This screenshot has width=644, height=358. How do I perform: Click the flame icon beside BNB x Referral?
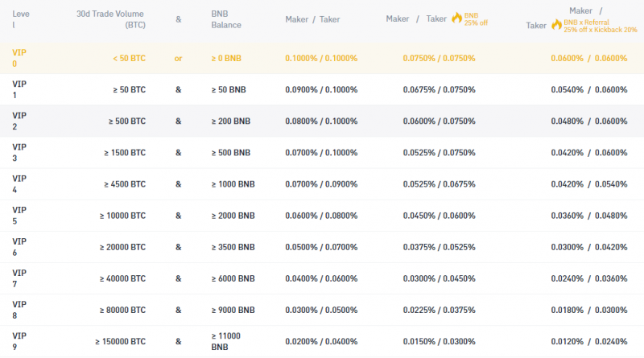(556, 25)
